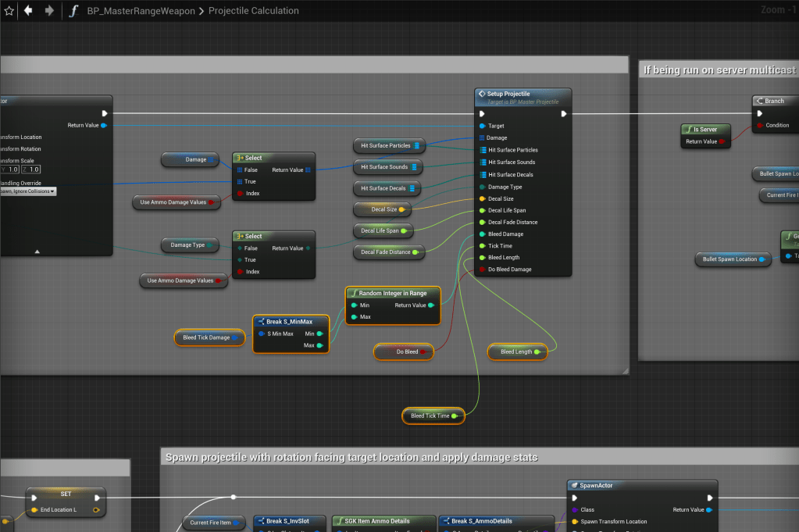Image resolution: width=799 pixels, height=532 pixels.
Task: Collapse the spawn node's advanced pins arrow
Action: [x=37, y=252]
